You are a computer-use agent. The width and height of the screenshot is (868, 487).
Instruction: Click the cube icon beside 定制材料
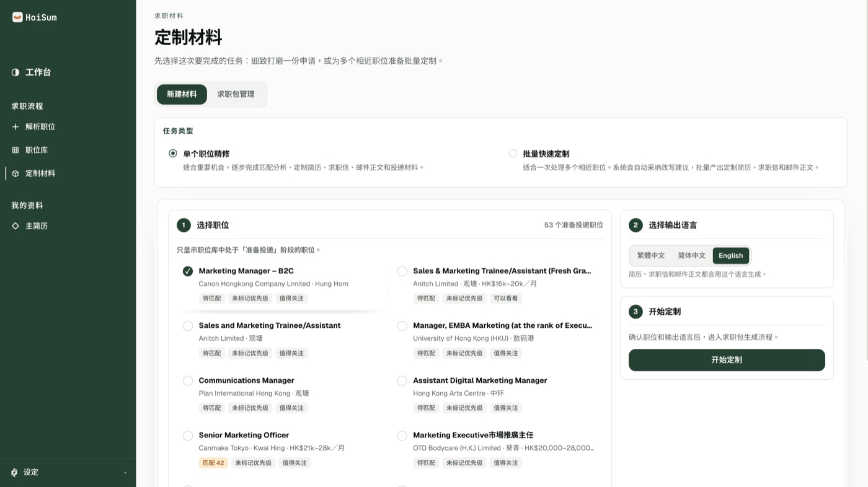pos(15,173)
